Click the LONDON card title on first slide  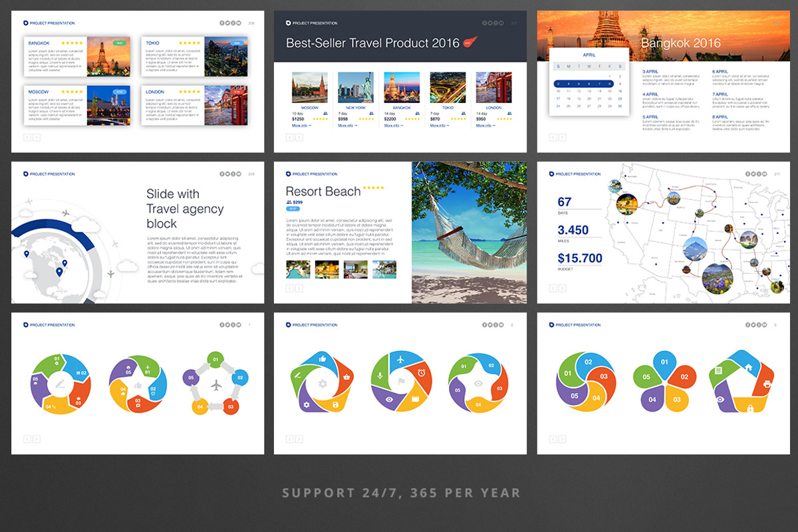(156, 91)
